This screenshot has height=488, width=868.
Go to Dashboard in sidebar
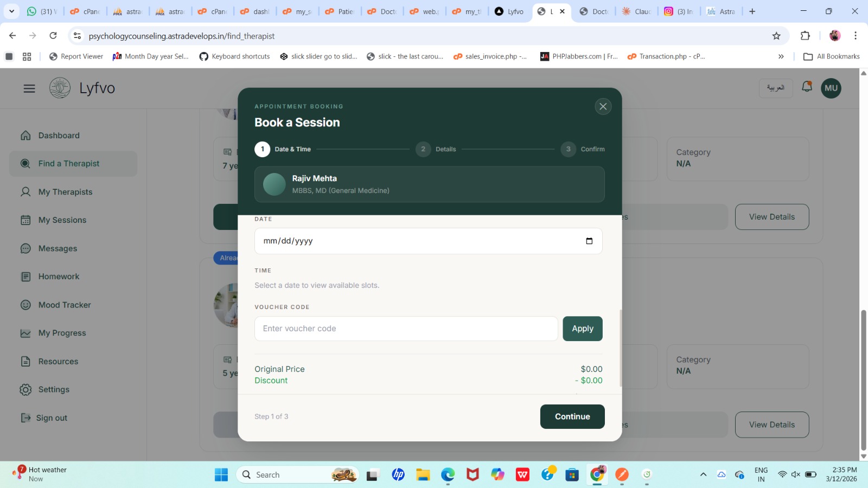[59, 136]
